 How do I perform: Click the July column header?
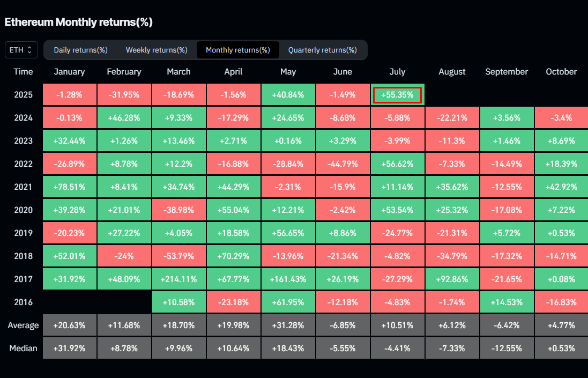coord(398,72)
